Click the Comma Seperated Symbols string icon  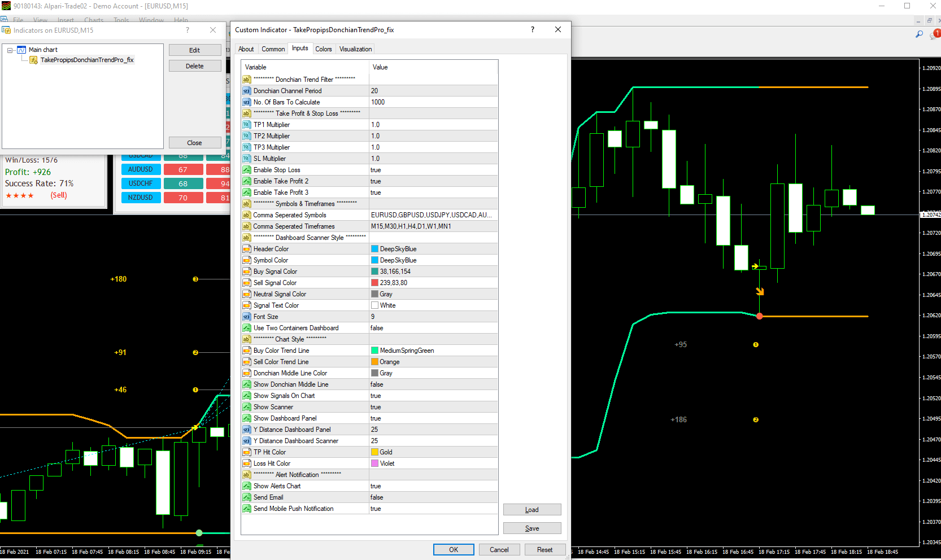tap(246, 215)
